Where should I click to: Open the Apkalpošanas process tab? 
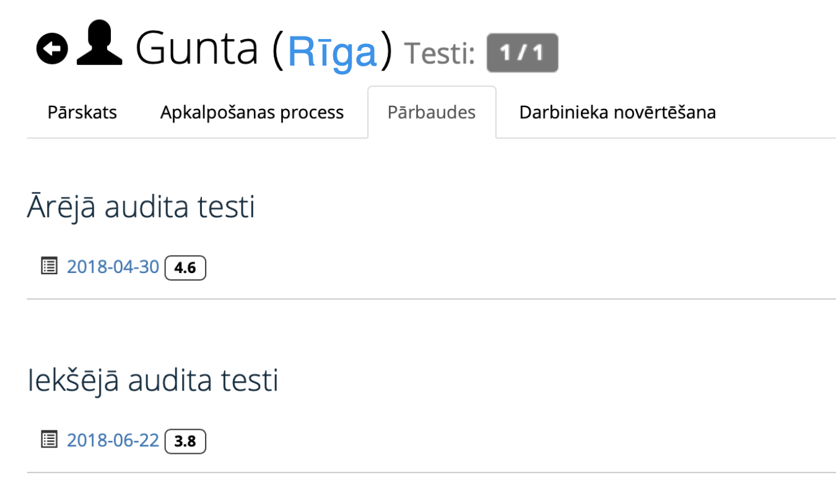point(251,112)
